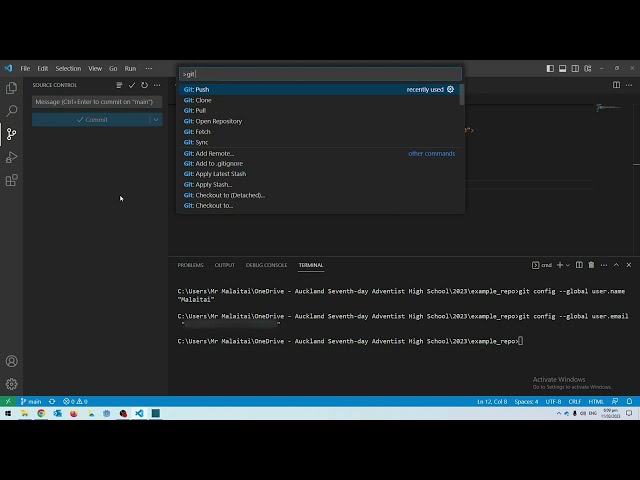The width and height of the screenshot is (640, 480).
Task: Maximize the panel size with chevron up
Action: tap(616, 265)
